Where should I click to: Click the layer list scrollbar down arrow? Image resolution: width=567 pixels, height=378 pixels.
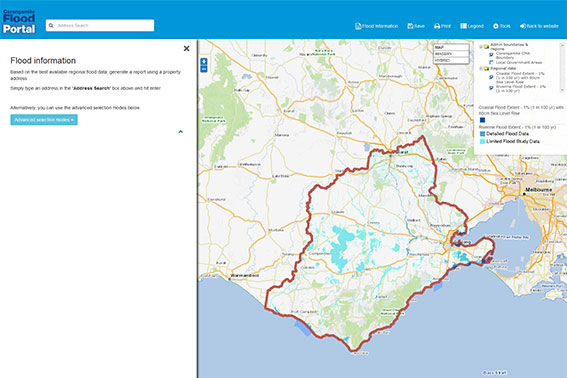562,90
